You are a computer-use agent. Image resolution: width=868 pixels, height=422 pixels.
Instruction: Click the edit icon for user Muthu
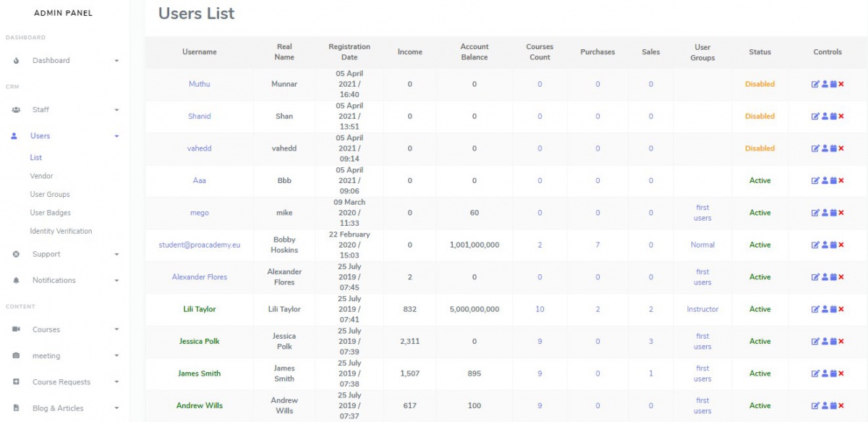click(x=815, y=84)
